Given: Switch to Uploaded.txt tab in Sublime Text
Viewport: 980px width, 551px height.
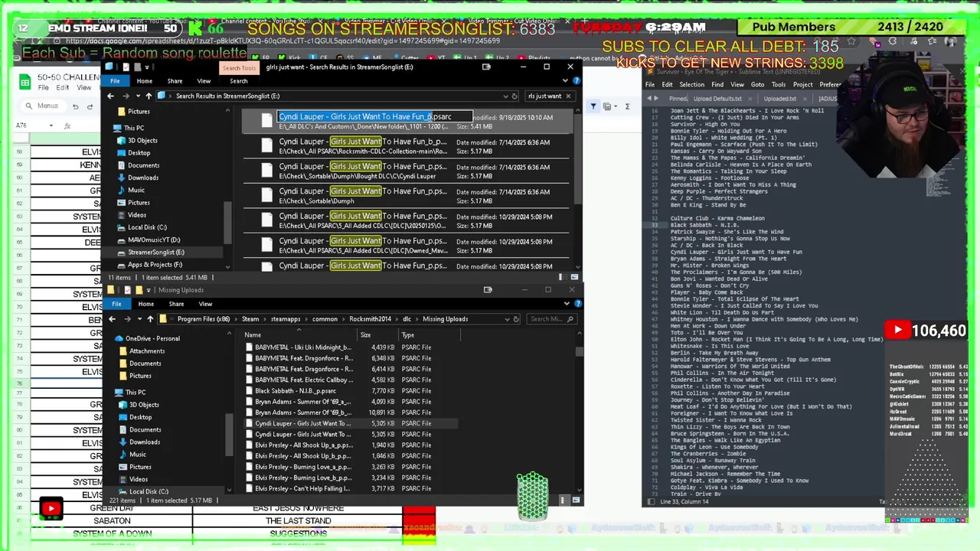Looking at the screenshot, I should [779, 98].
